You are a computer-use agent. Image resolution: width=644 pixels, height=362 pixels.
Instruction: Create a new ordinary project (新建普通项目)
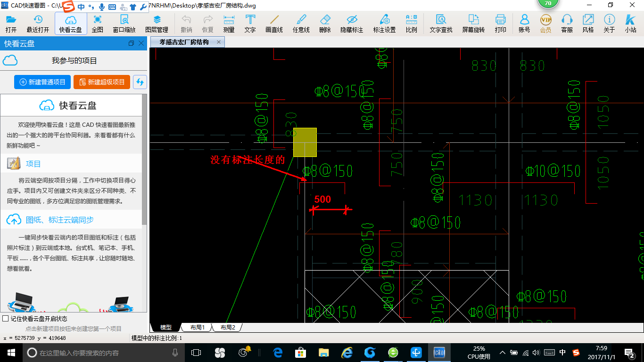pos(42,82)
